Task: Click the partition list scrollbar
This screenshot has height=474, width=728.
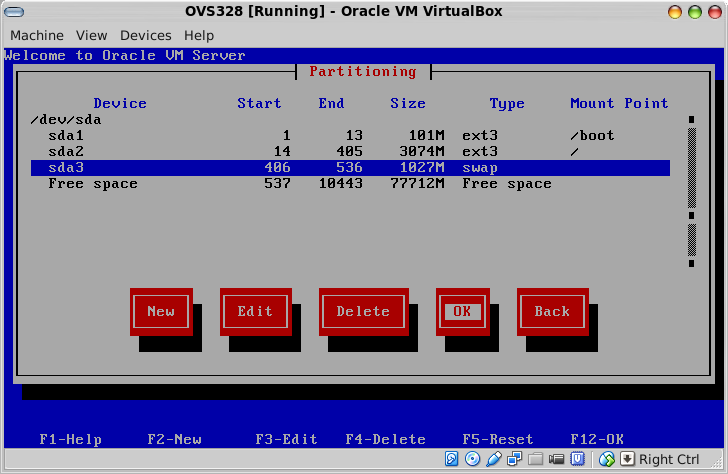Action: [x=691, y=191]
